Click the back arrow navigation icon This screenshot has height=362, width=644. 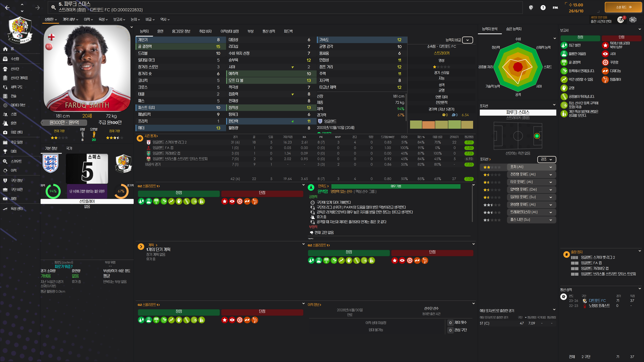pyautogui.click(x=7, y=8)
